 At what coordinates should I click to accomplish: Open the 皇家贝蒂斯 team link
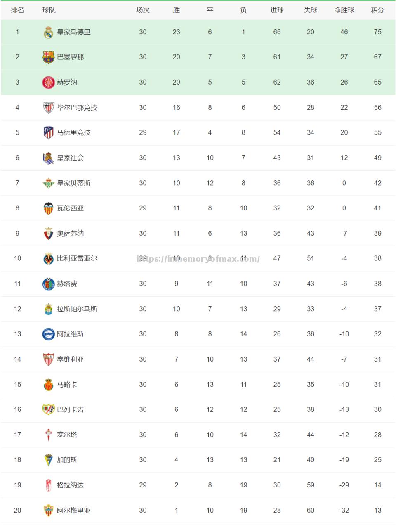click(73, 183)
